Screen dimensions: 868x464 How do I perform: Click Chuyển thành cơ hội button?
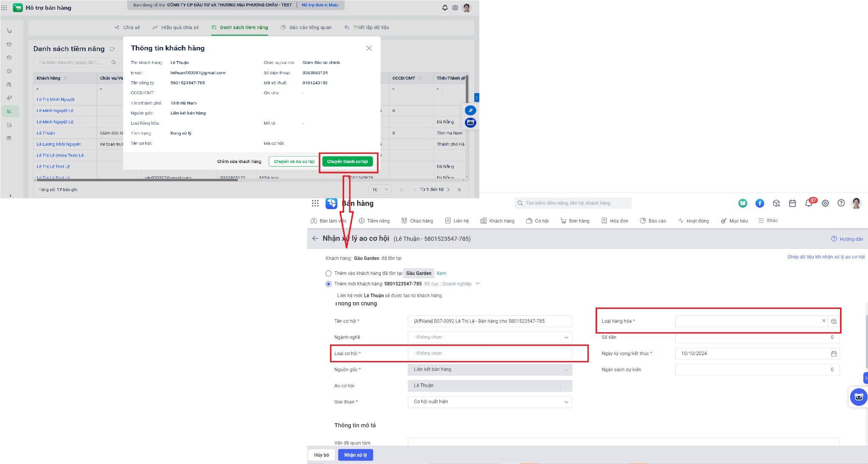(x=347, y=161)
